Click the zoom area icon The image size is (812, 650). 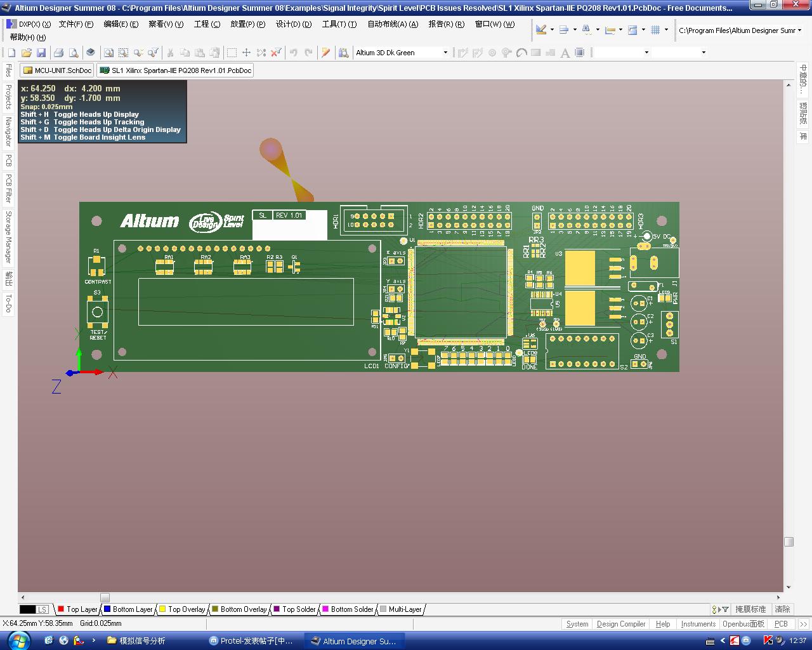point(123,53)
